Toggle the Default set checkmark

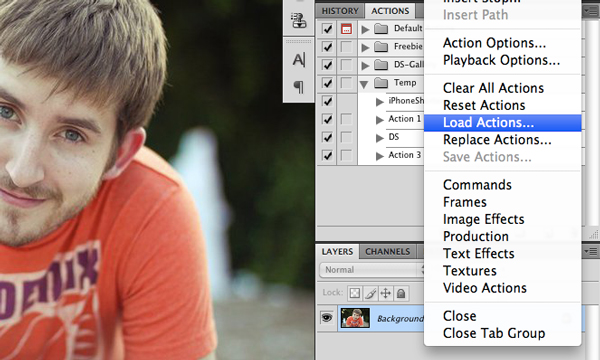coord(327,29)
